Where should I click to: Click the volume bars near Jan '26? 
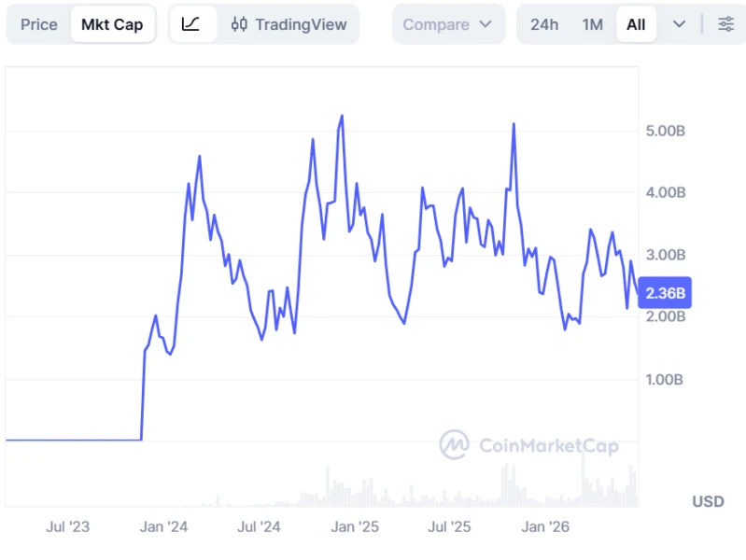pyautogui.click(x=547, y=499)
